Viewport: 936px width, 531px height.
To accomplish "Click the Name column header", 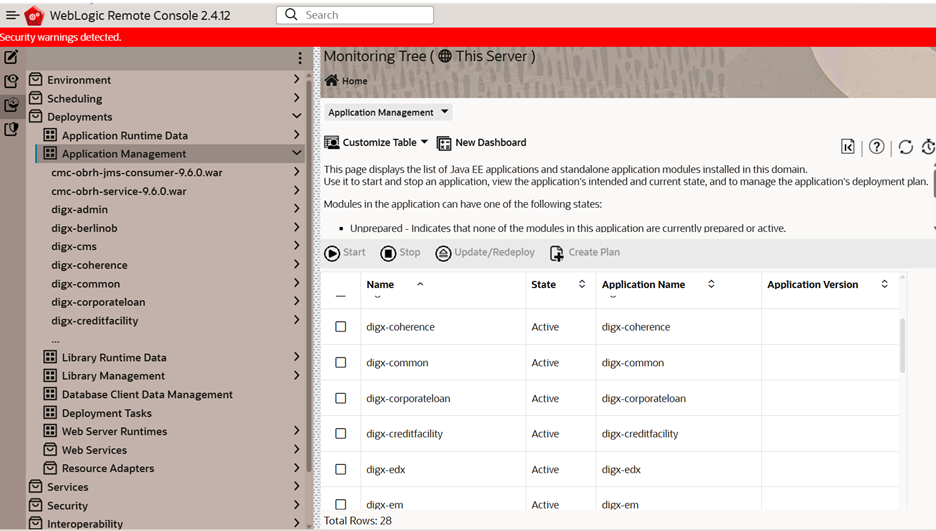I will coord(380,285).
